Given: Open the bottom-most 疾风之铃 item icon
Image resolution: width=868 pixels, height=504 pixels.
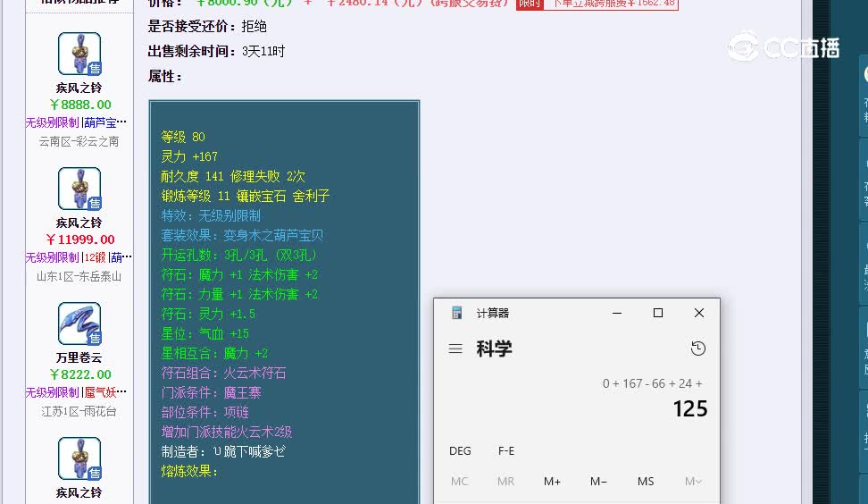Looking at the screenshot, I should pos(79,458).
